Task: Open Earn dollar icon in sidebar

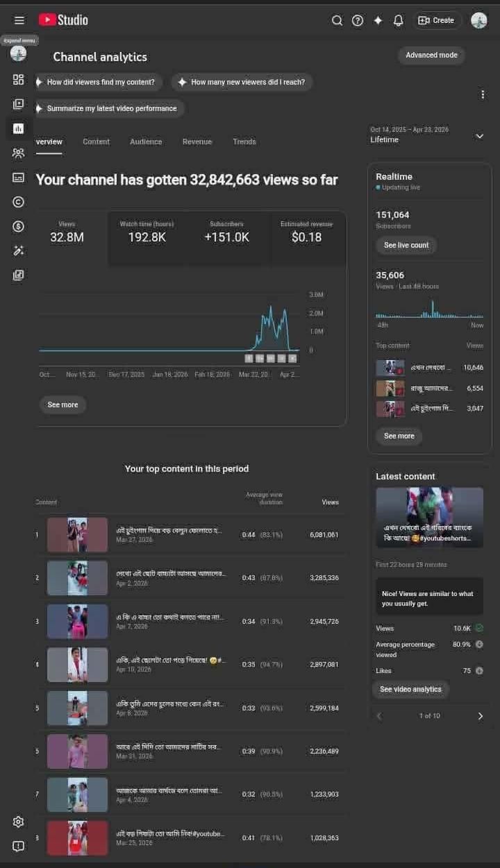Action: (x=19, y=226)
